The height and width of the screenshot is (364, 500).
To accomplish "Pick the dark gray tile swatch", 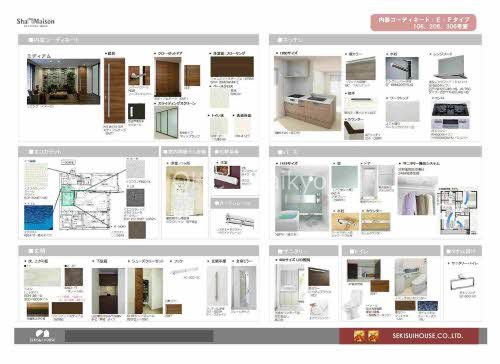I will (x=135, y=198).
